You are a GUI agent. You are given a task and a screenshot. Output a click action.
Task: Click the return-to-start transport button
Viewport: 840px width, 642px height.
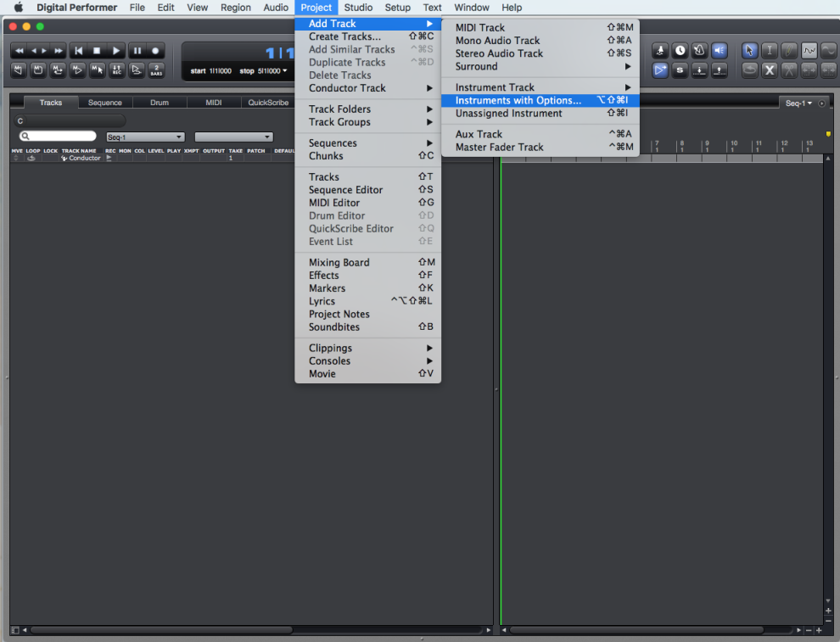click(78, 51)
